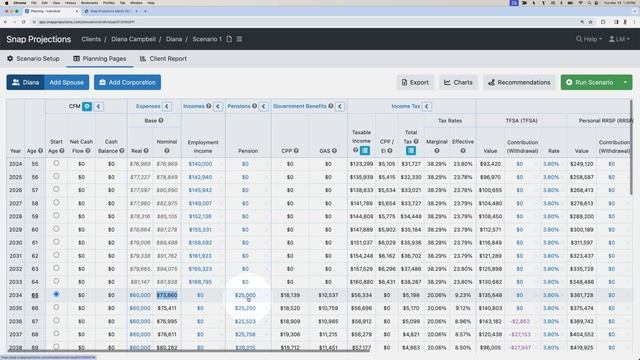Click the CFM settings gear icon
This screenshot has width=640, height=360.
[87, 107]
